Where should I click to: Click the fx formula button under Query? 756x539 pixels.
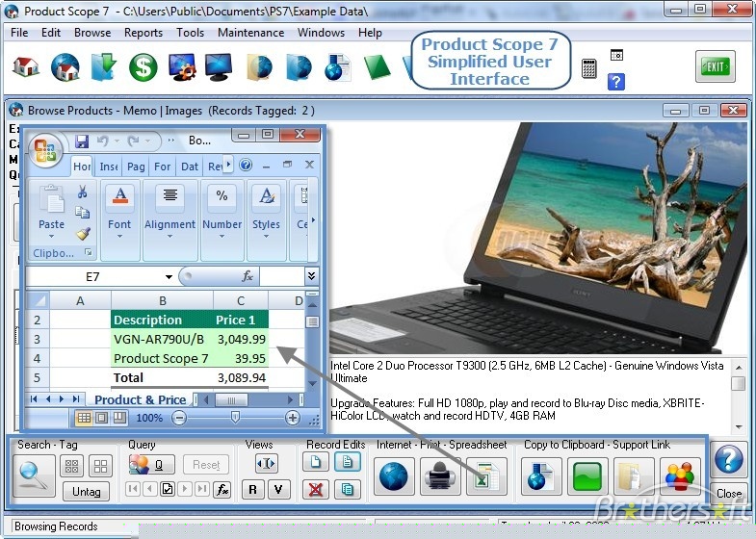(222, 489)
